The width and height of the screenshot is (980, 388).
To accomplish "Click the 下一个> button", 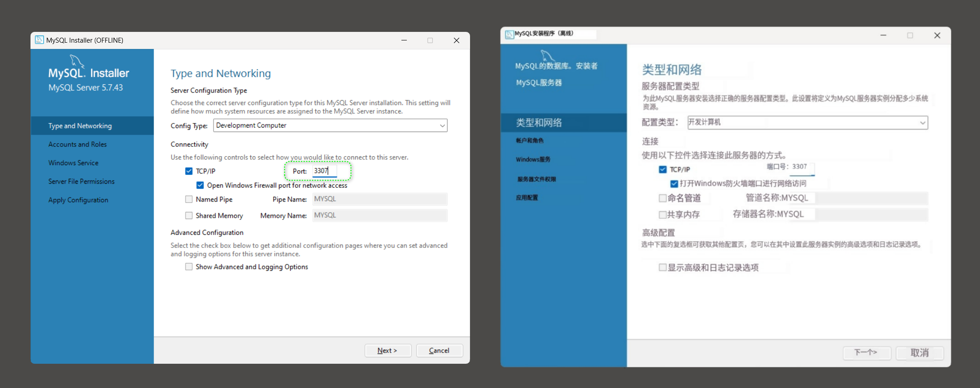I will pyautogui.click(x=867, y=353).
